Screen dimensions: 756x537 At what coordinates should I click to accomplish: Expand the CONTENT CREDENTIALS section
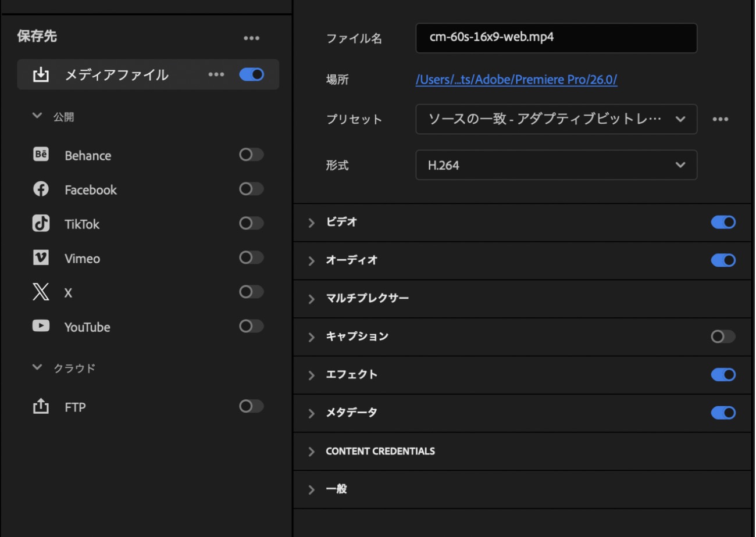tap(312, 452)
